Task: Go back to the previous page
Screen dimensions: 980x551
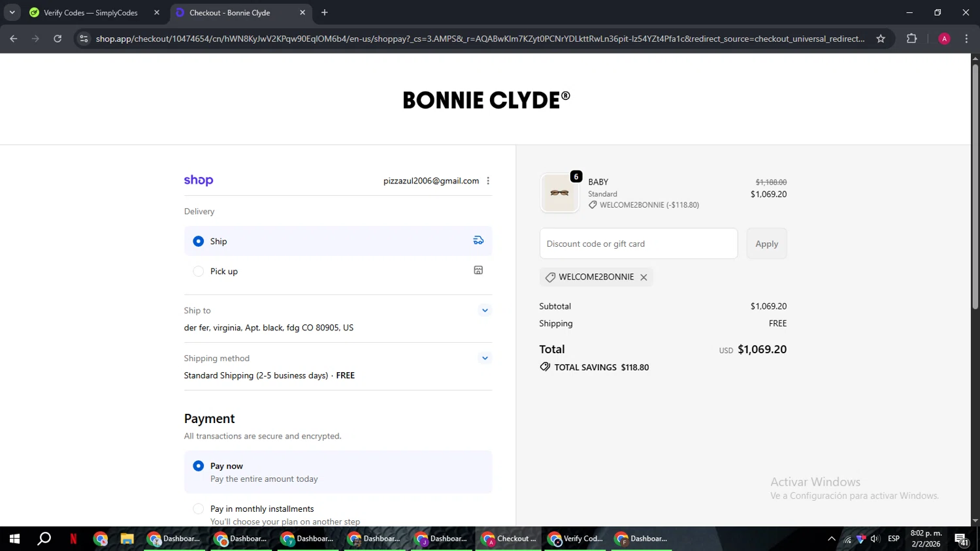Action: [14, 39]
